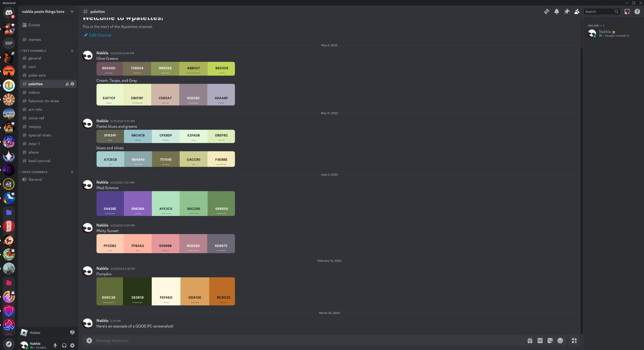Click the BED558 lime green swatch
The height and width of the screenshot is (350, 644).
pyautogui.click(x=221, y=68)
